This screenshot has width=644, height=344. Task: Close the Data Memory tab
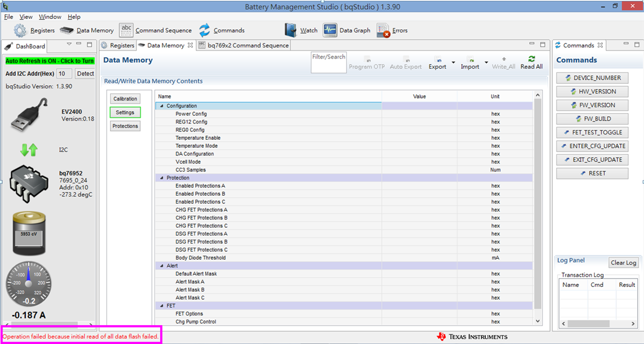tap(190, 46)
